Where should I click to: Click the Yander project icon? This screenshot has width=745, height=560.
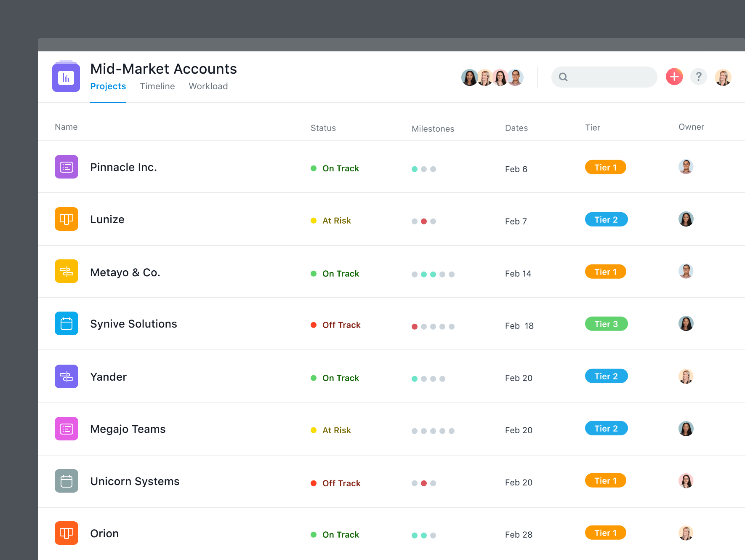[x=66, y=376]
